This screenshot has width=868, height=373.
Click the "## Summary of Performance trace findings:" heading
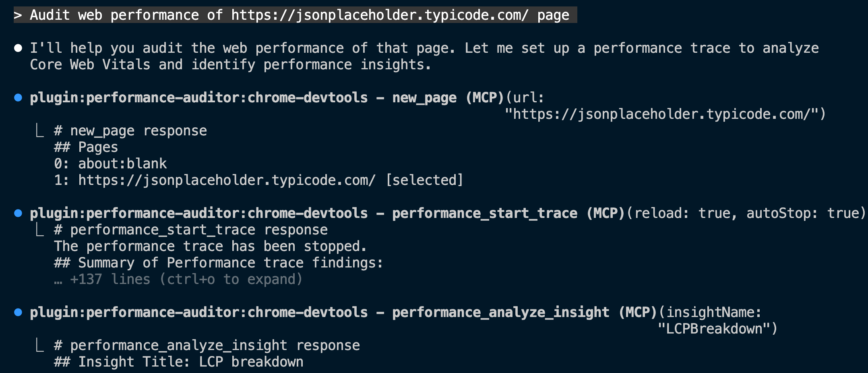pyautogui.click(x=219, y=263)
